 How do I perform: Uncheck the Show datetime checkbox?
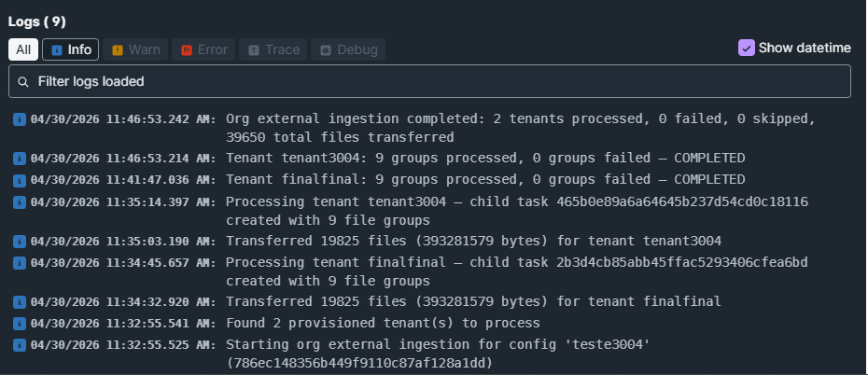[747, 48]
